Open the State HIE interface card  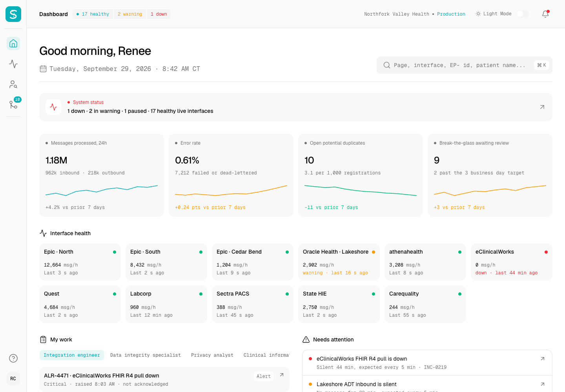tap(339, 304)
